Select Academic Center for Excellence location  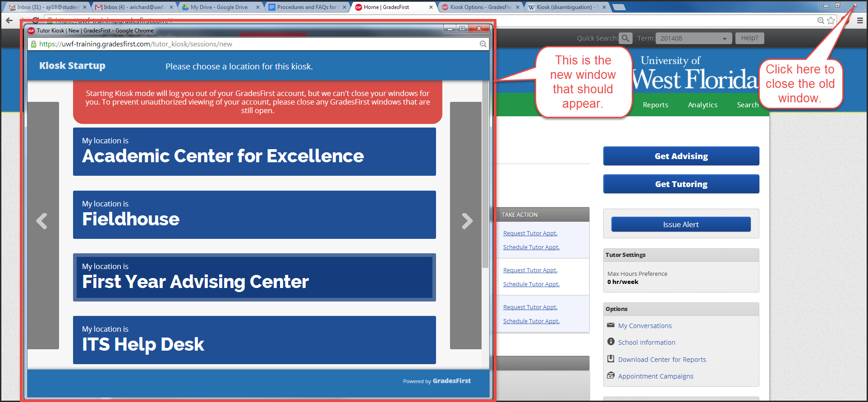(x=254, y=151)
